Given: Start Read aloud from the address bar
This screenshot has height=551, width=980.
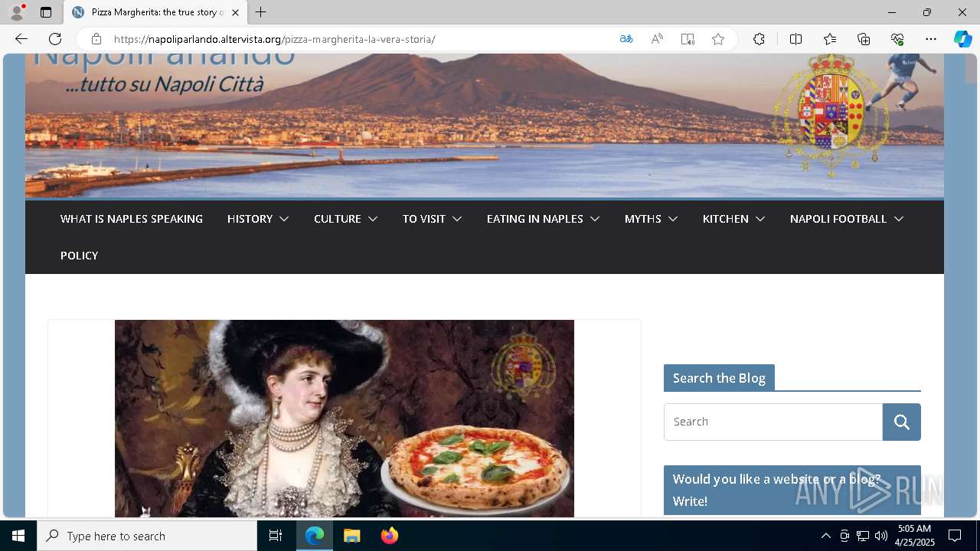Looking at the screenshot, I should [657, 39].
